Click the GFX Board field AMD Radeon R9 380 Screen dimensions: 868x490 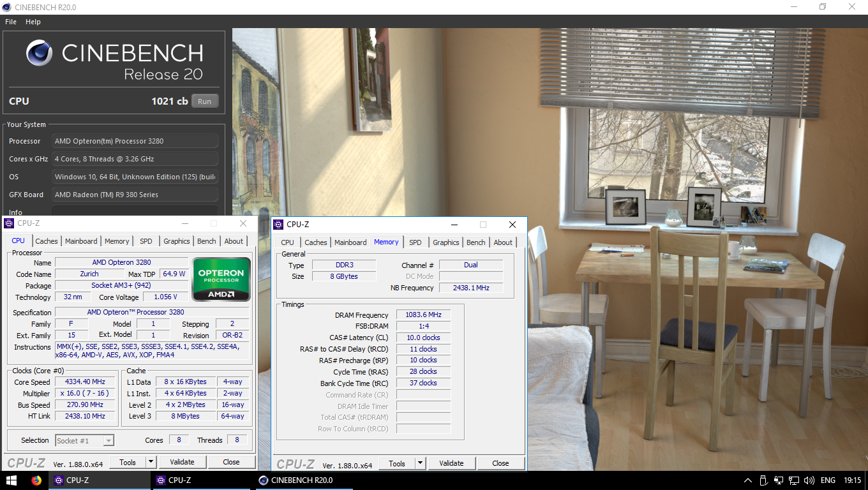pyautogui.click(x=135, y=195)
